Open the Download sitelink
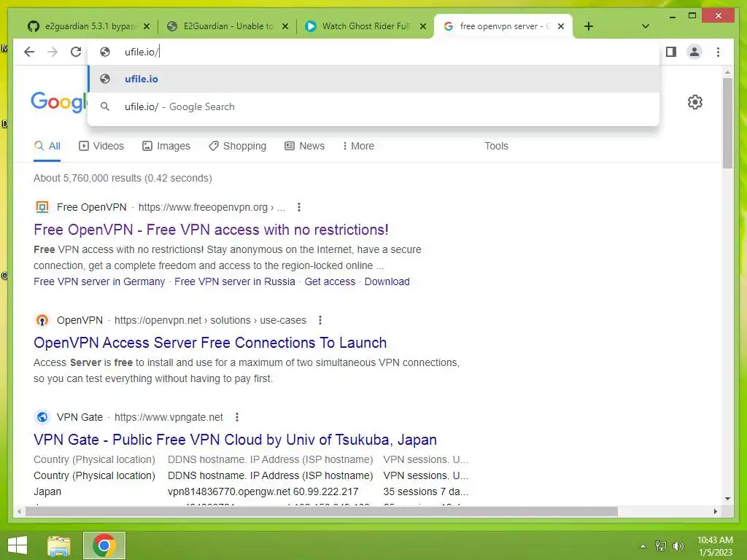 coord(387,282)
